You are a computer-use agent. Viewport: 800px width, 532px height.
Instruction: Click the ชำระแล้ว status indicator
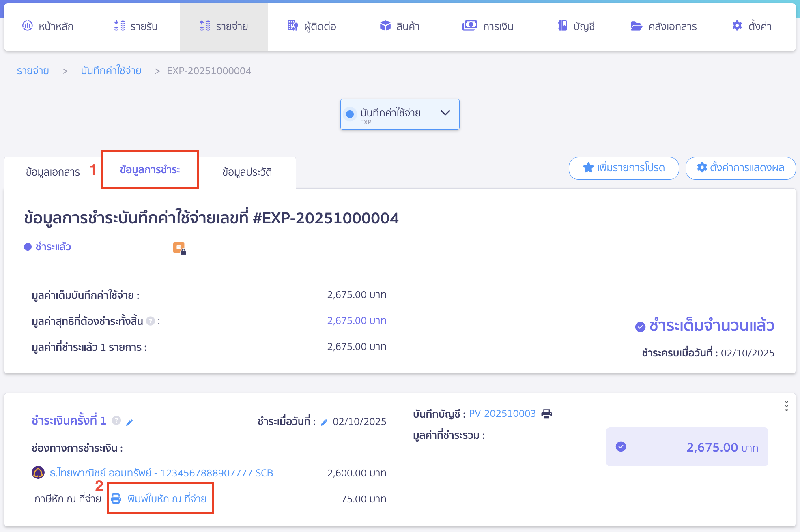(x=48, y=247)
